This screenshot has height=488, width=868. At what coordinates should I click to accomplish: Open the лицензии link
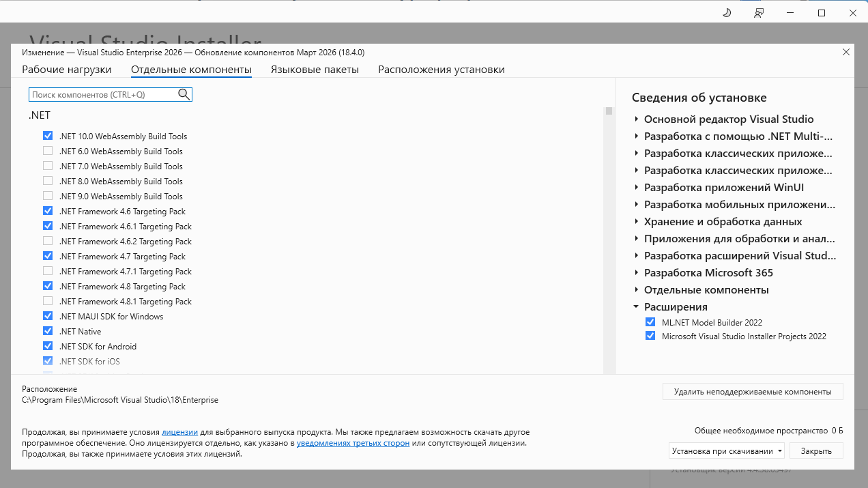point(179,432)
